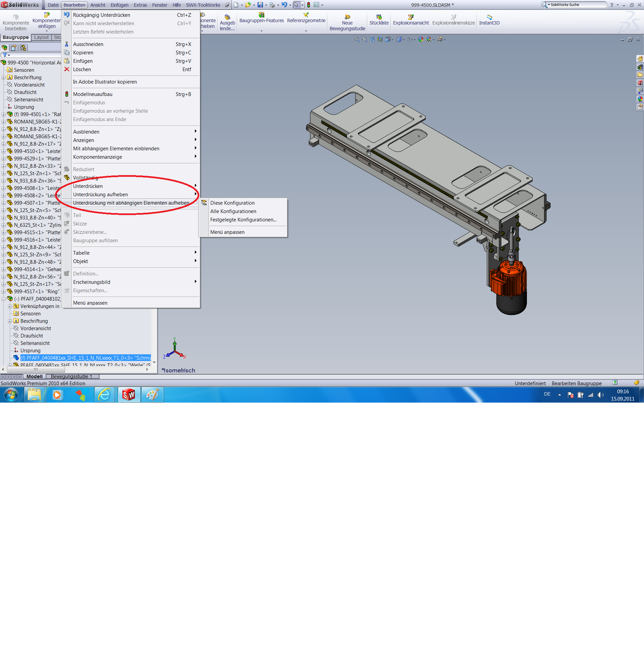Switch to the Bewegungsstudie 1 tab

[x=71, y=376]
